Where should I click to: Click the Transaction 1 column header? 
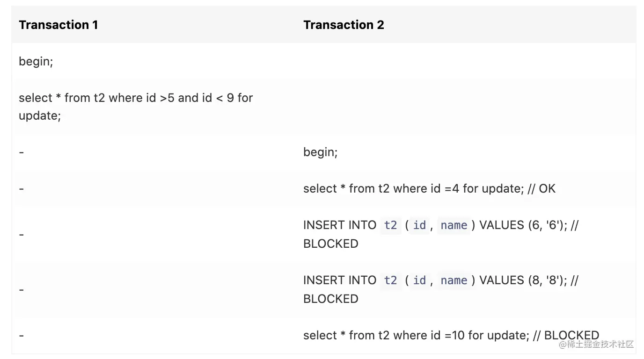59,25
